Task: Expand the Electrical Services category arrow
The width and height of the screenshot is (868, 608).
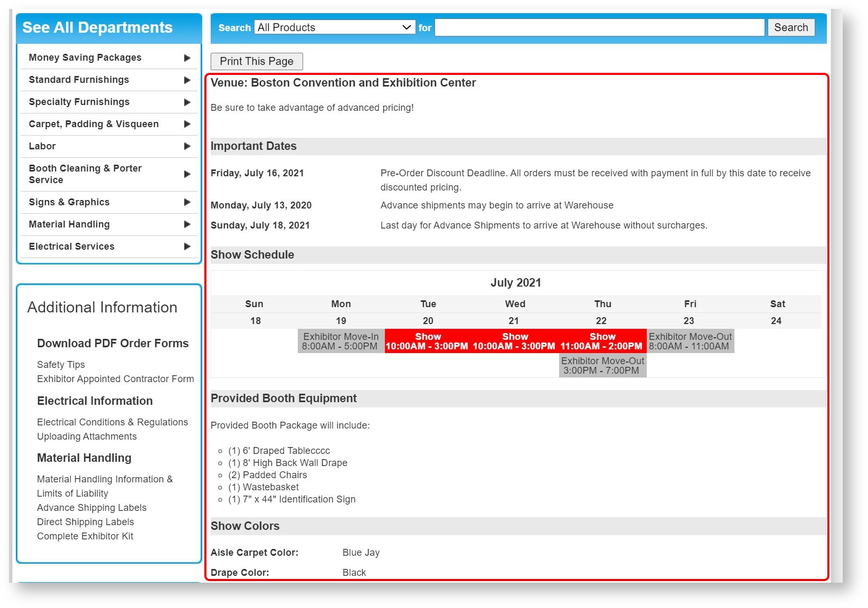Action: tap(187, 246)
